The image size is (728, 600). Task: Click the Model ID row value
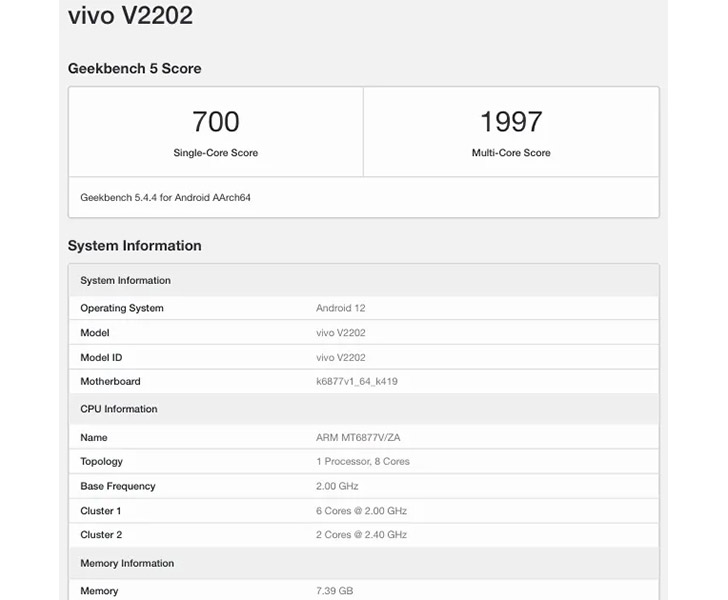(x=341, y=357)
